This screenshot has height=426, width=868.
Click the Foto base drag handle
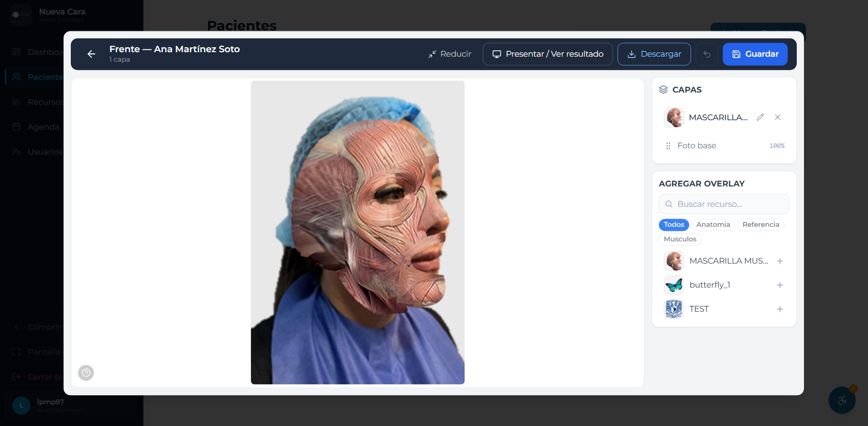[x=668, y=146]
